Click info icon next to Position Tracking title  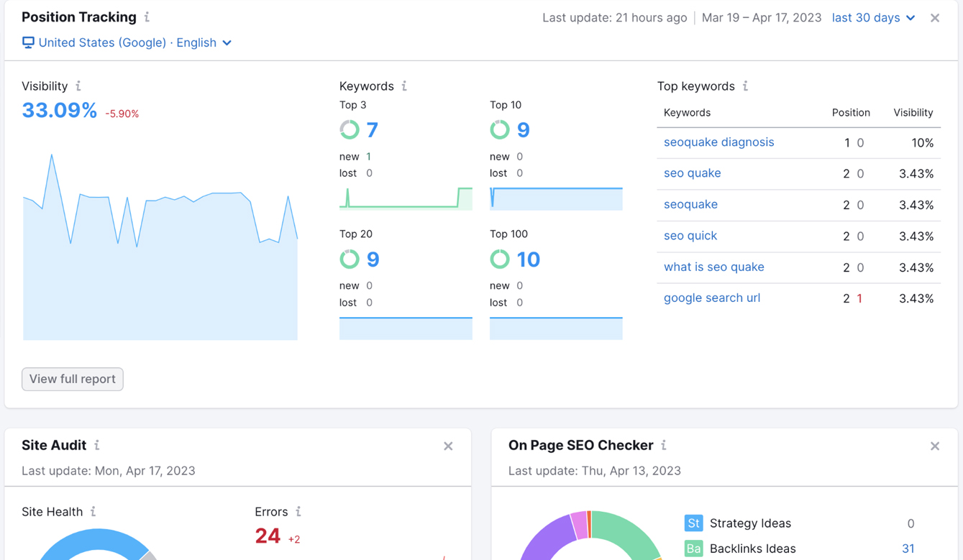click(147, 17)
